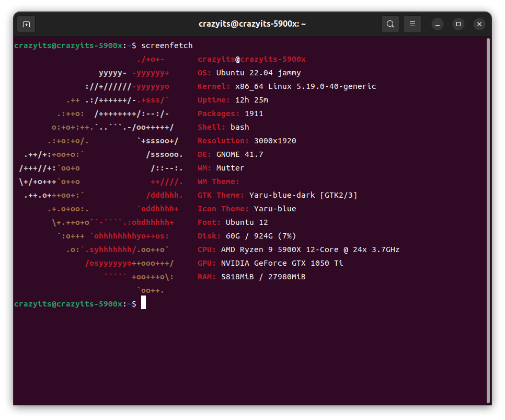Click the 'WM Theme:' label
Image resolution: width=505 pixels, height=420 pixels.
(219, 181)
